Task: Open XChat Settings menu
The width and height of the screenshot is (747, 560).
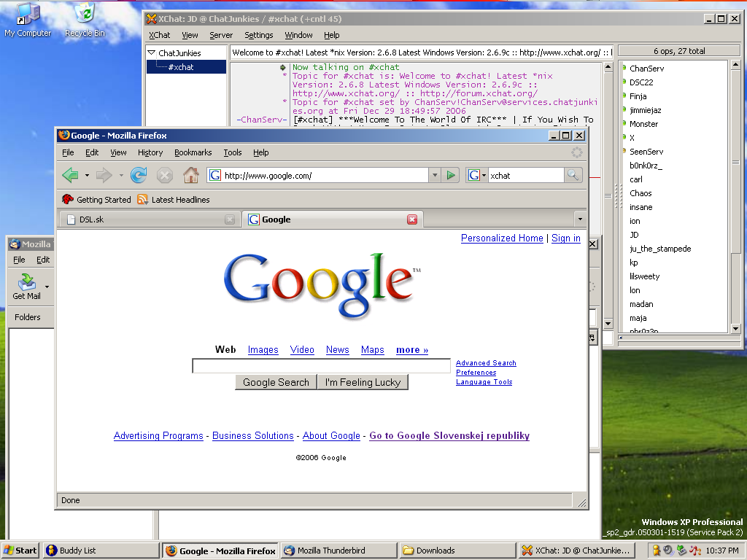Action: coord(259,35)
